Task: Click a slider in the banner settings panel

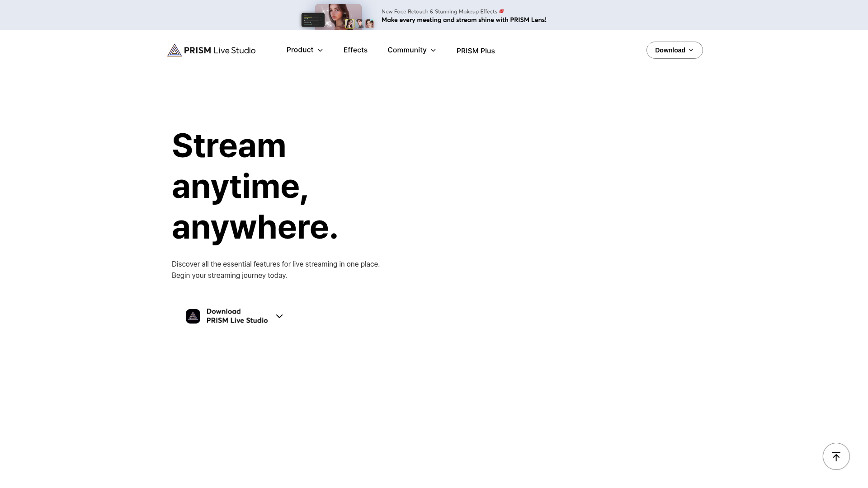Action: coord(311,17)
